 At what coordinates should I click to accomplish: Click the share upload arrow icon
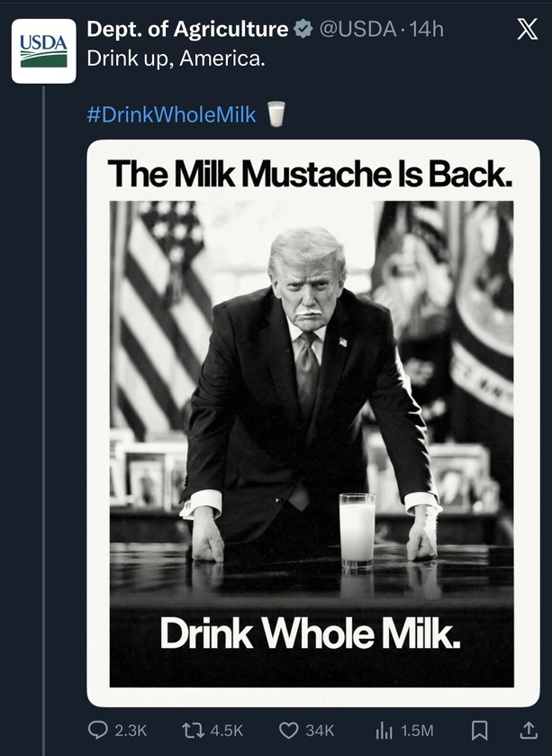click(x=527, y=729)
